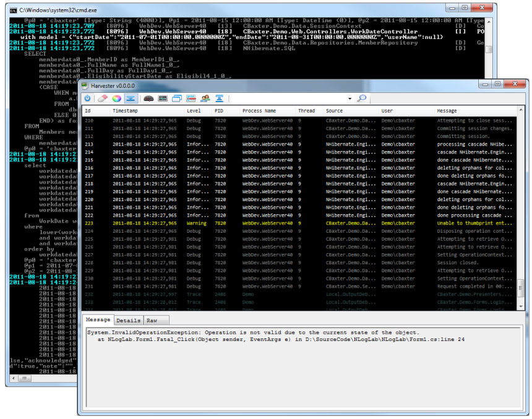Click the red-marked list filter icon

pyautogui.click(x=191, y=98)
